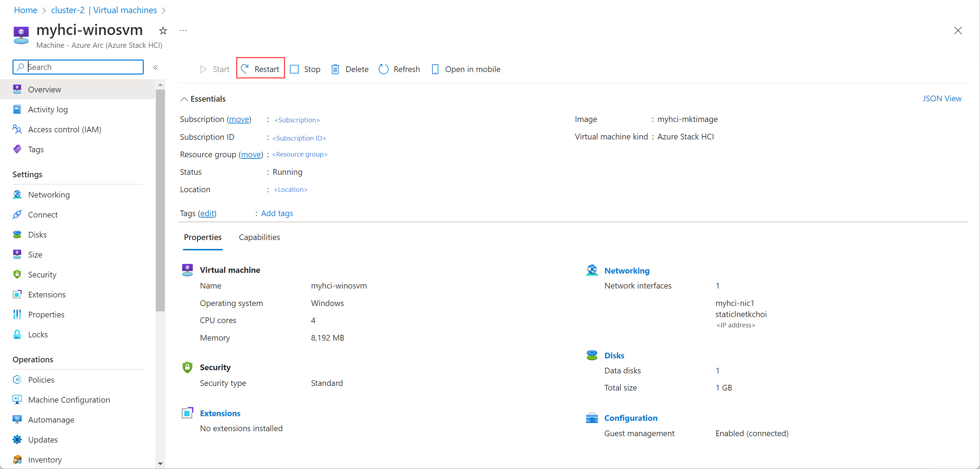
Task: Collapse the sidebar with the double chevron
Action: pyautogui.click(x=156, y=67)
